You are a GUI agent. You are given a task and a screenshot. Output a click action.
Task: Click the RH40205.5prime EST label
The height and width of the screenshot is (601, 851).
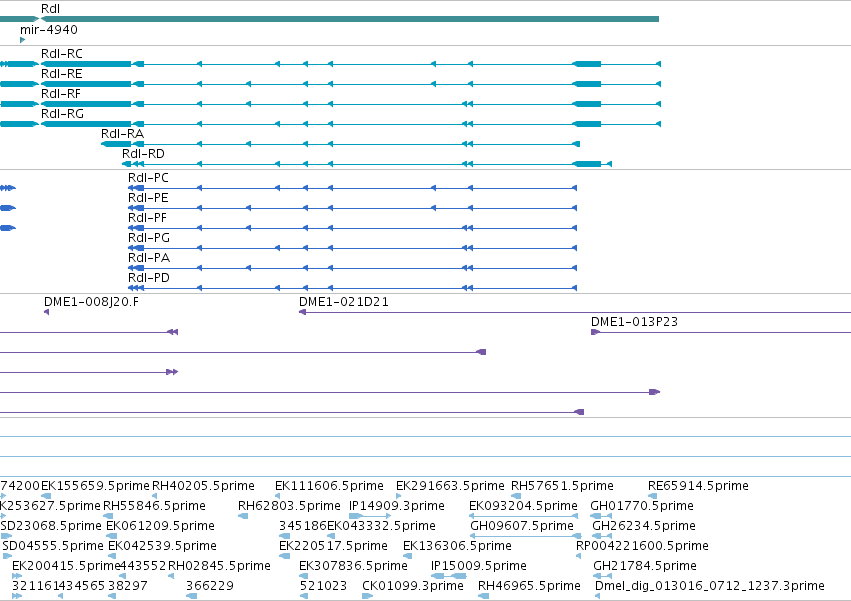click(203, 485)
